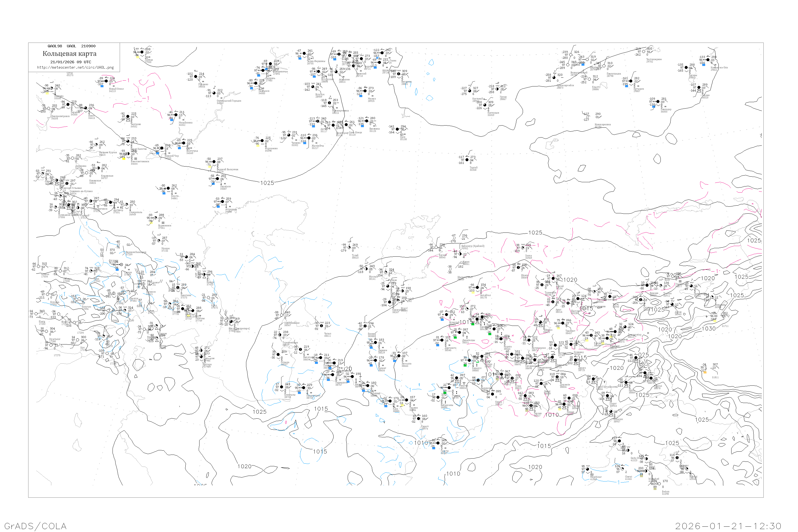This screenshot has height=532, width=798.
Task: Open the meteocenter.net UAOL.png URL
Action: 75,68
